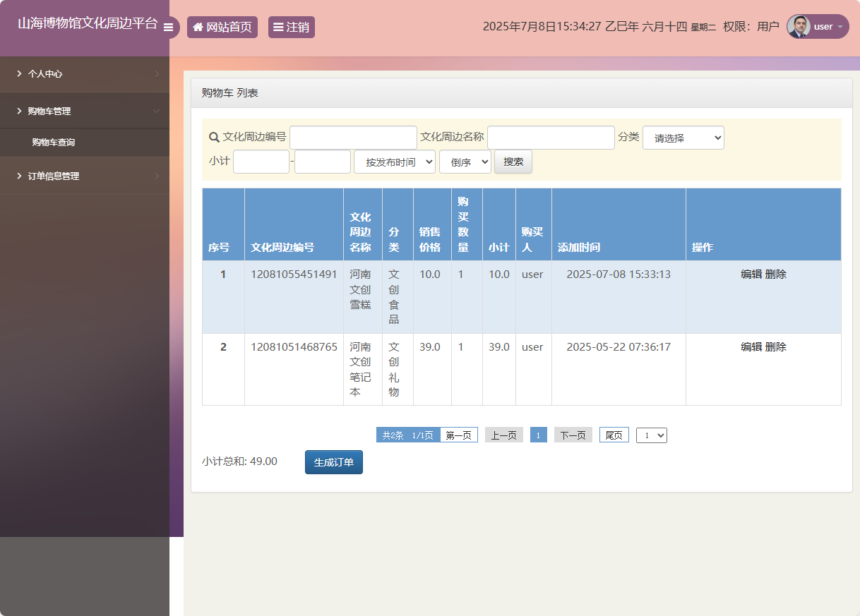Viewport: 860px width, 616px height.
Task: Open the 按发布时间 sort dropdown
Action: [x=394, y=162]
